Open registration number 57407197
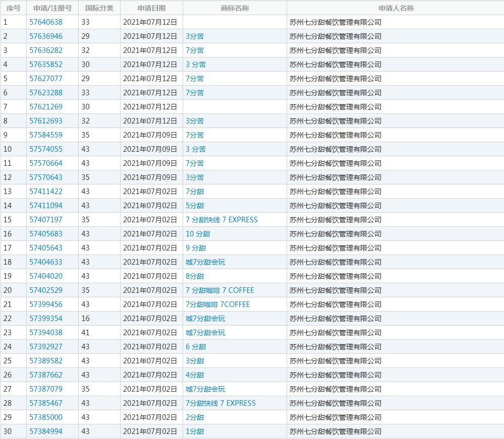504x439 pixels. [x=46, y=220]
